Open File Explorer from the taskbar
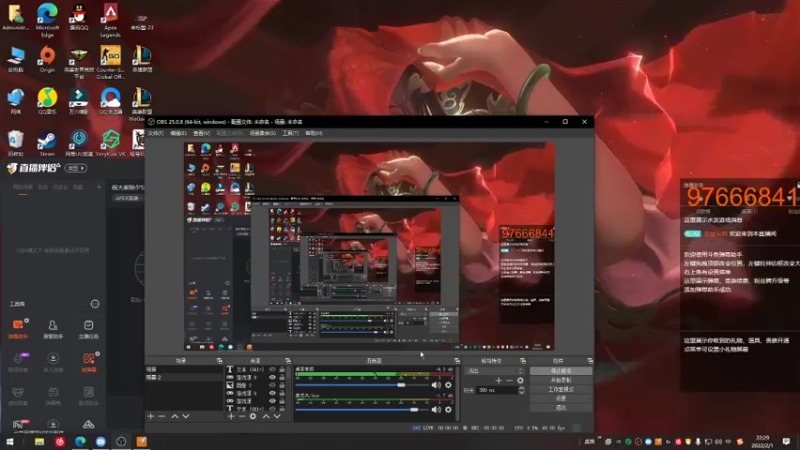Screen dimensions: 800x450 (x=39, y=442)
